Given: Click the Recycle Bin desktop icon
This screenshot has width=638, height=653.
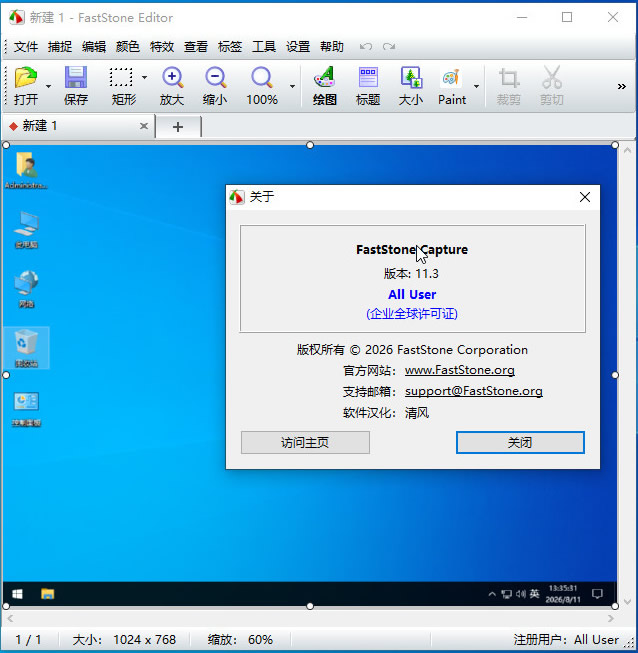Looking at the screenshot, I should point(26,348).
